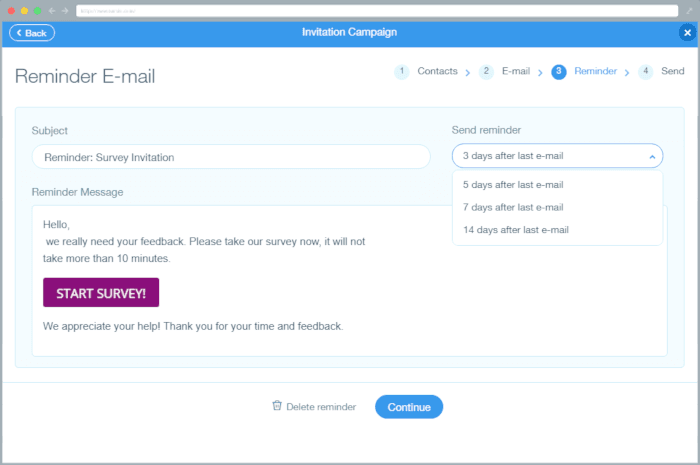Click the blue X close icon
The width and height of the screenshot is (700, 465).
click(x=686, y=32)
